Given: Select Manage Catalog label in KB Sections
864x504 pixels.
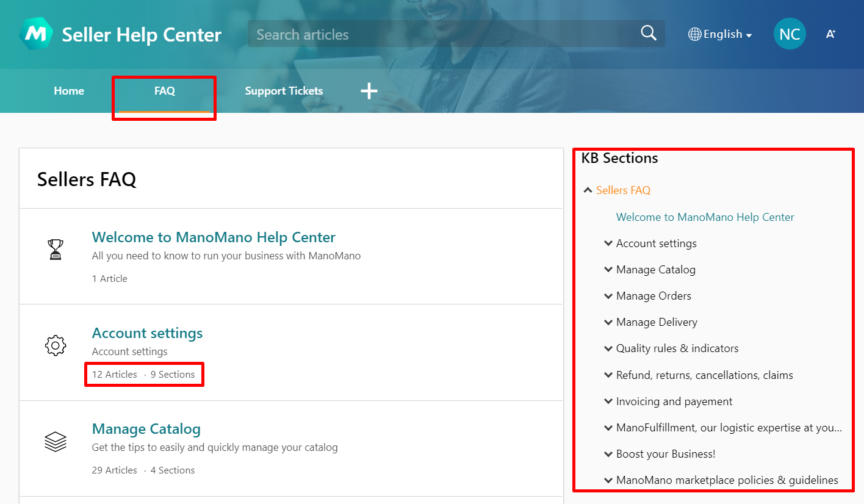Looking at the screenshot, I should (655, 270).
